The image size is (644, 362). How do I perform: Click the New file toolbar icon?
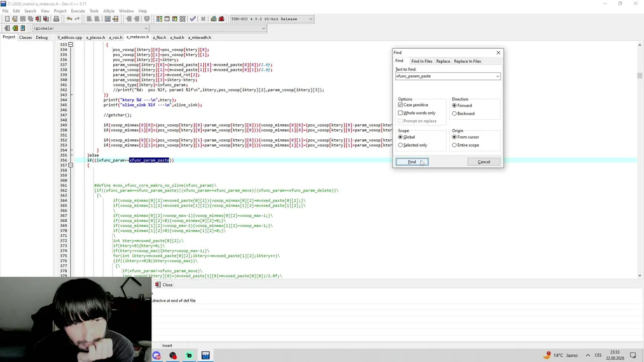[x=7, y=19]
